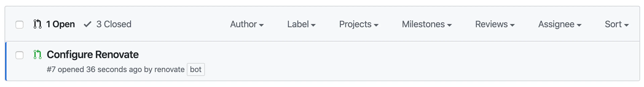Click the caret arrow next to Assignee
The image size is (644, 87).
(579, 25)
